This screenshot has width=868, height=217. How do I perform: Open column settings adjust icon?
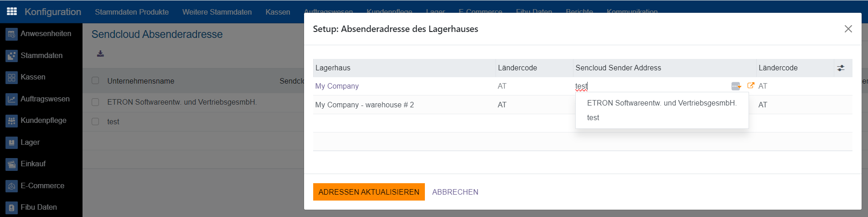pos(841,68)
